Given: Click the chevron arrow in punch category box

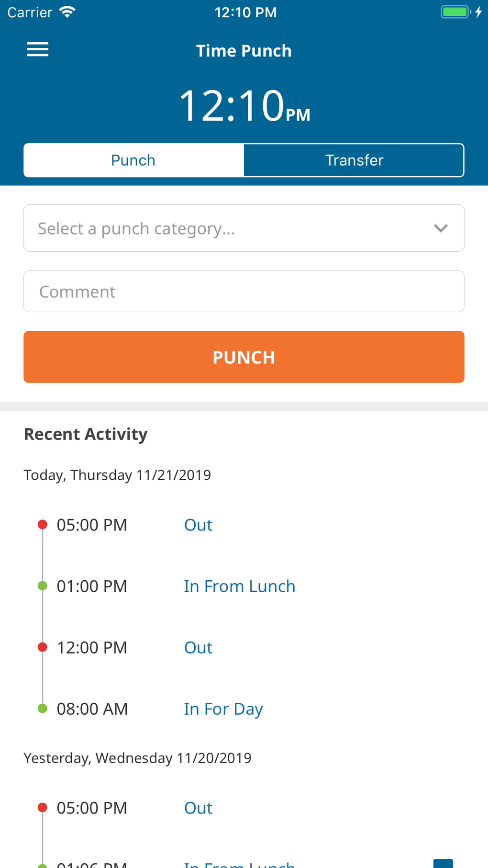Looking at the screenshot, I should point(441,228).
